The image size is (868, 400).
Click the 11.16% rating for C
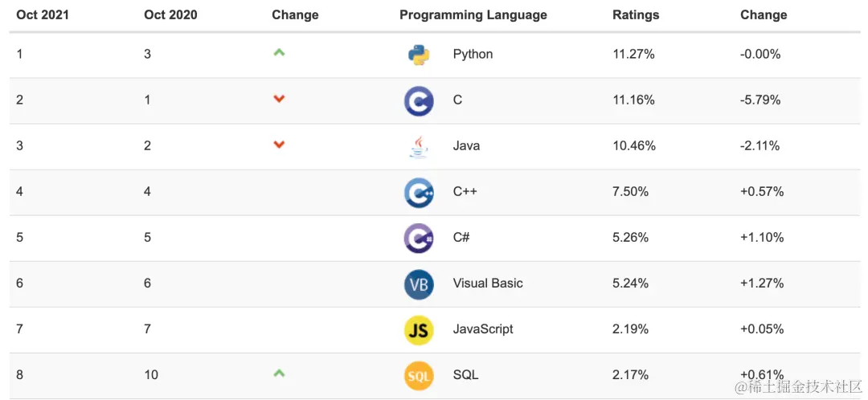634,100
